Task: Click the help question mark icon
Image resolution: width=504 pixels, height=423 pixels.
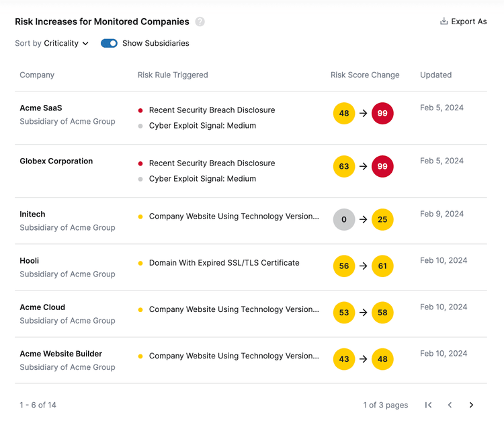Action: pyautogui.click(x=200, y=22)
